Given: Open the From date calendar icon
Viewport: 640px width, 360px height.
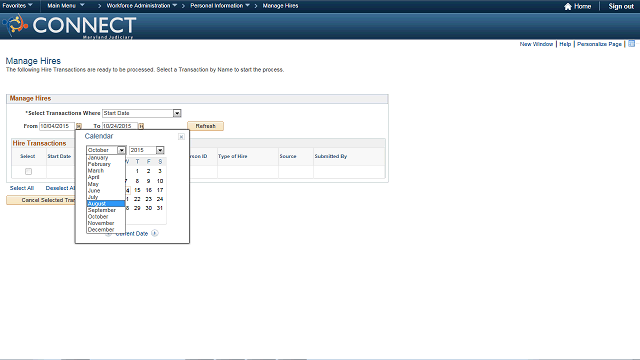Looking at the screenshot, I should click(x=79, y=126).
